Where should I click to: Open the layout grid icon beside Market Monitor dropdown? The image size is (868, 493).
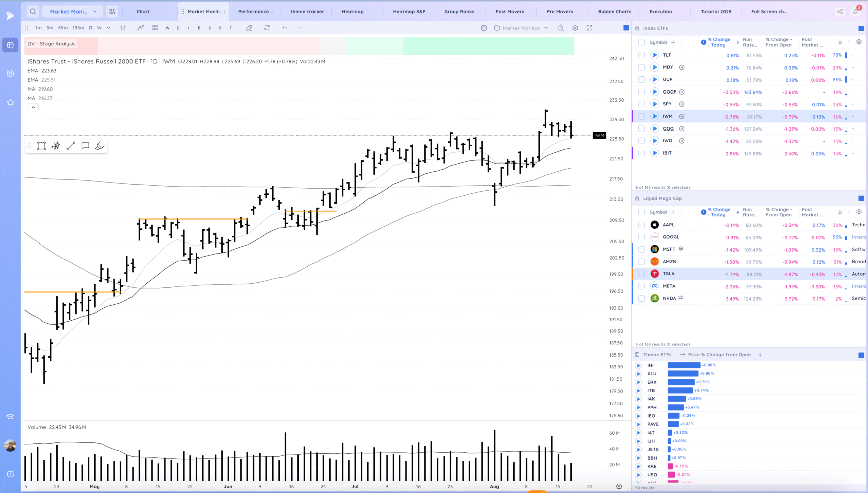point(112,12)
